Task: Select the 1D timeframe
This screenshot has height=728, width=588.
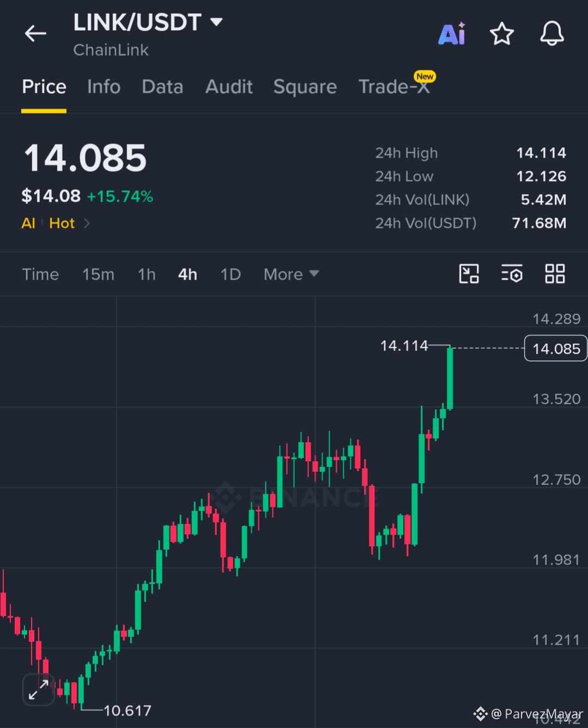Action: (x=231, y=274)
